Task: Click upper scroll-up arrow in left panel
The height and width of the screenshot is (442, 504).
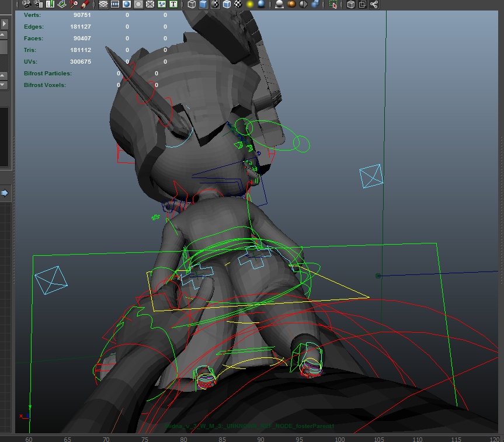Action: point(3,34)
